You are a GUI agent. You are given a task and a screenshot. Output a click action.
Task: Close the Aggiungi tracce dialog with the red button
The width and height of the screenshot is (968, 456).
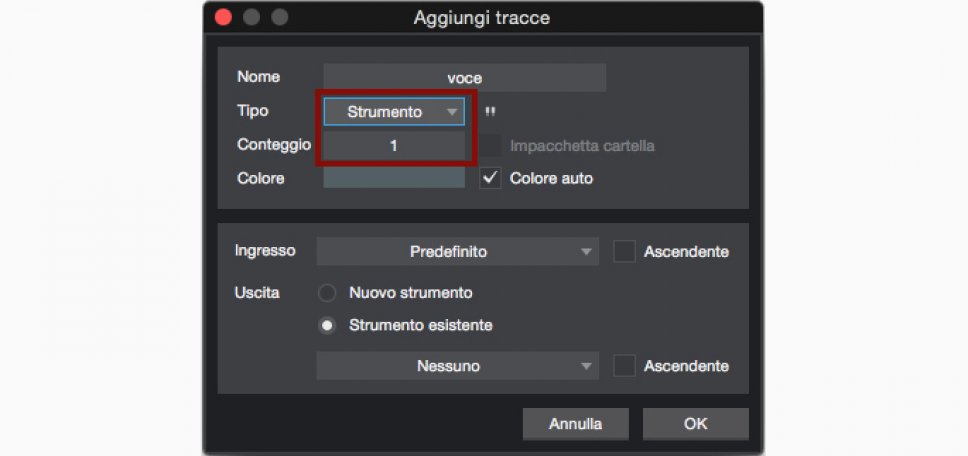point(223,18)
